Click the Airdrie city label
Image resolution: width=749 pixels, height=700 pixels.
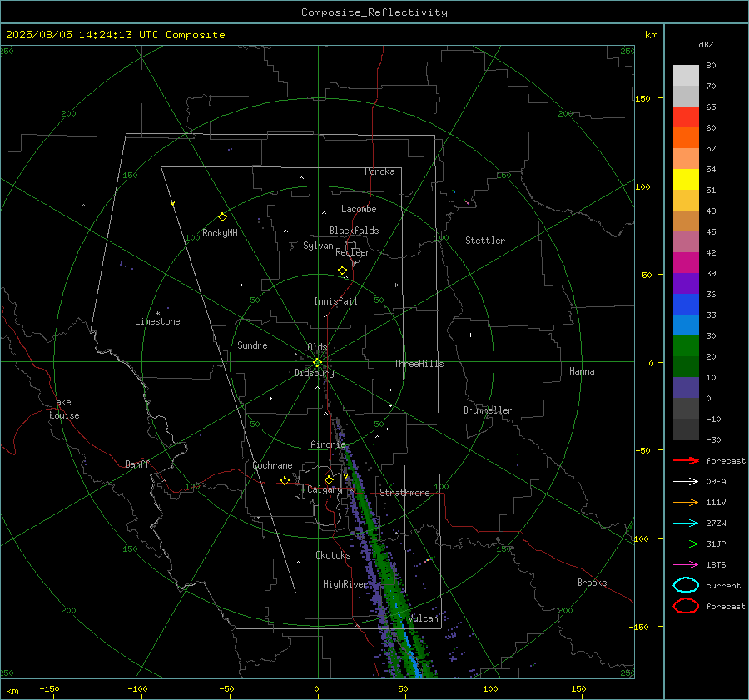(x=328, y=444)
